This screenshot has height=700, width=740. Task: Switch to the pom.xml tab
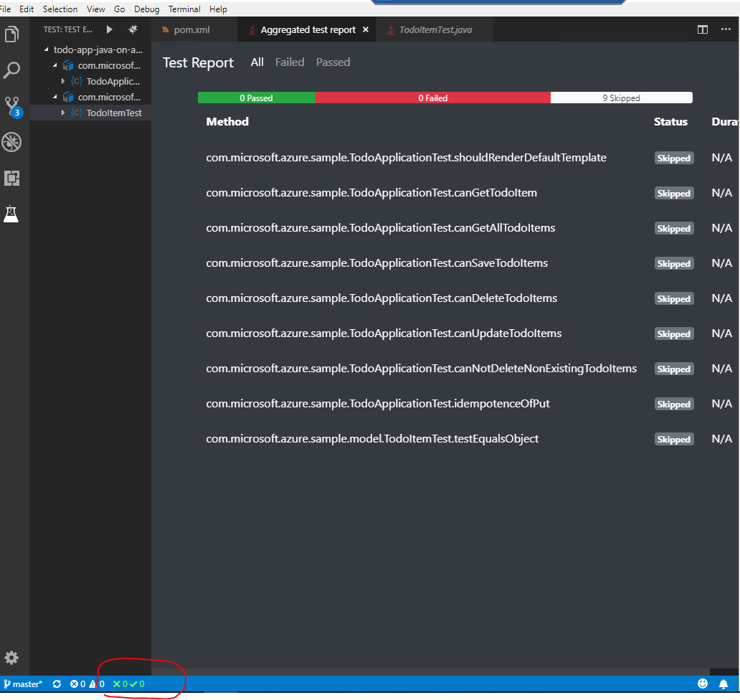pos(192,29)
